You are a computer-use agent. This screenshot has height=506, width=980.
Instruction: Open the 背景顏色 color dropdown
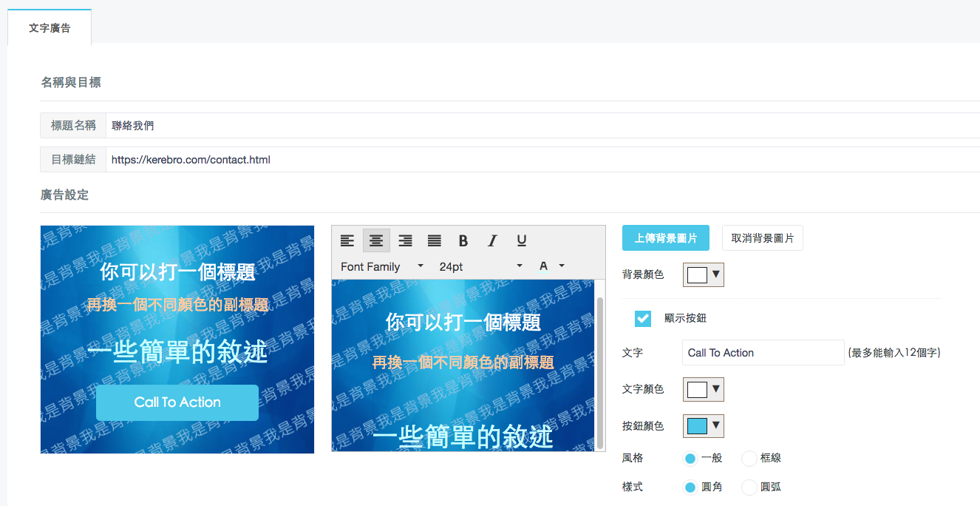704,275
